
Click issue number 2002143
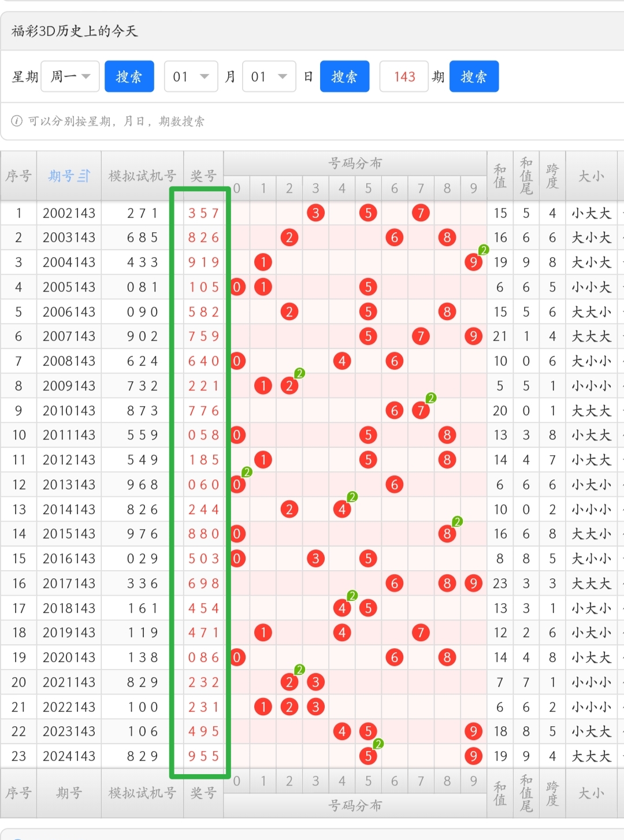click(x=69, y=213)
